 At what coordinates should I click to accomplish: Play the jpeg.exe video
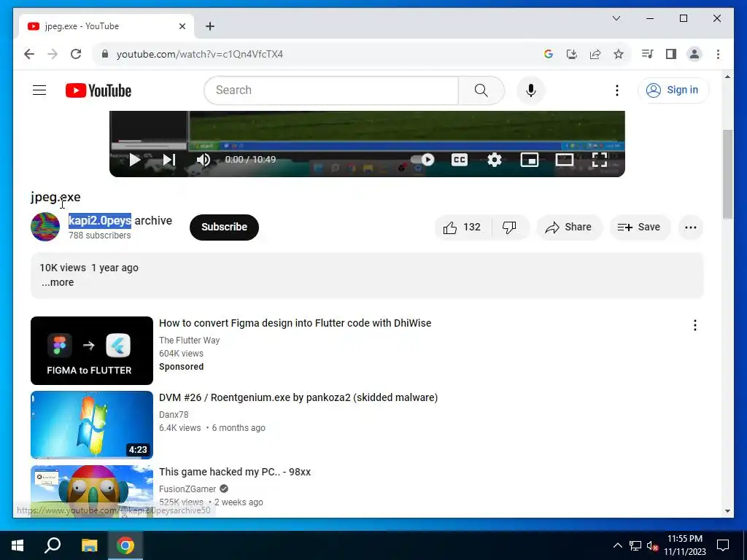135,160
